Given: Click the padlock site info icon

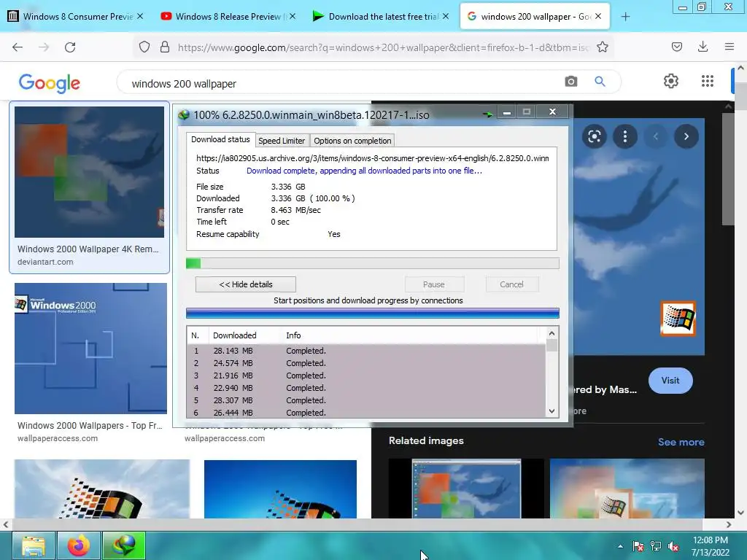Looking at the screenshot, I should pos(165,47).
